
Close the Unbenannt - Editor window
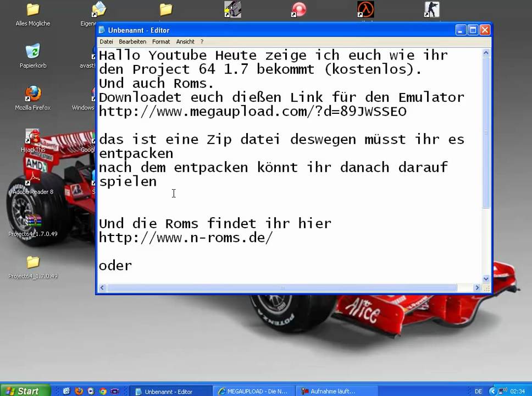[x=485, y=30]
